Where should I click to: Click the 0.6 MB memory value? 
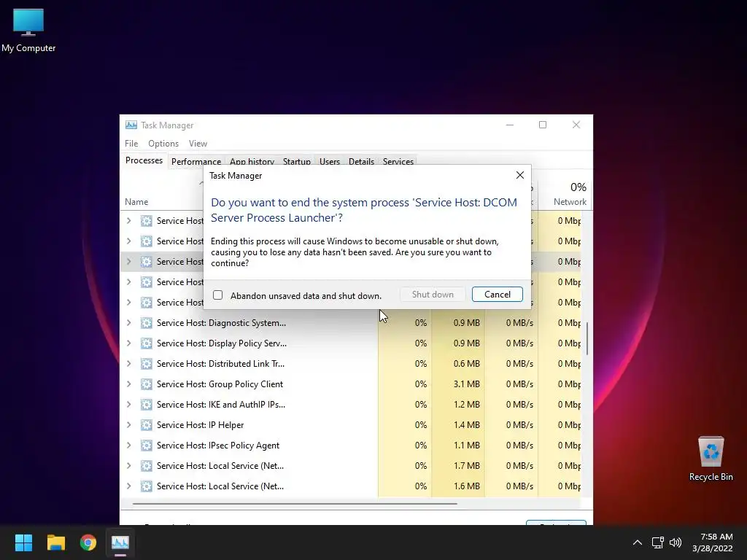(466, 364)
